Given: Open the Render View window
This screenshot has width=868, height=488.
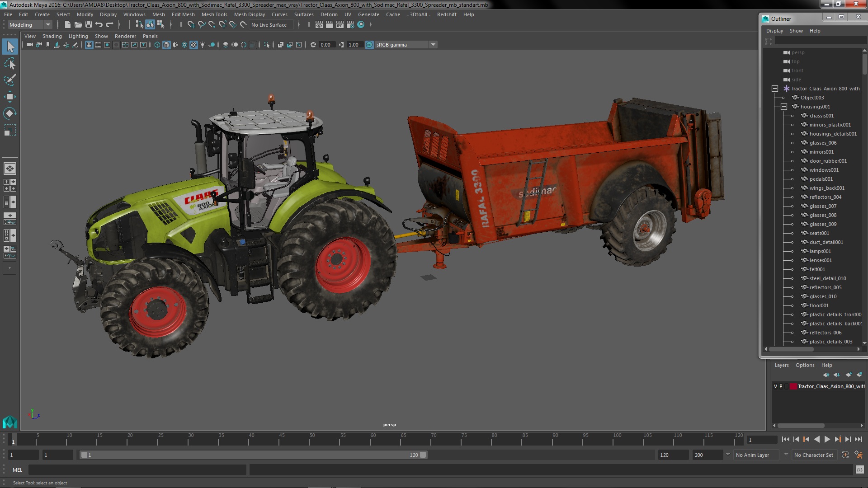Looking at the screenshot, I should pos(319,25).
